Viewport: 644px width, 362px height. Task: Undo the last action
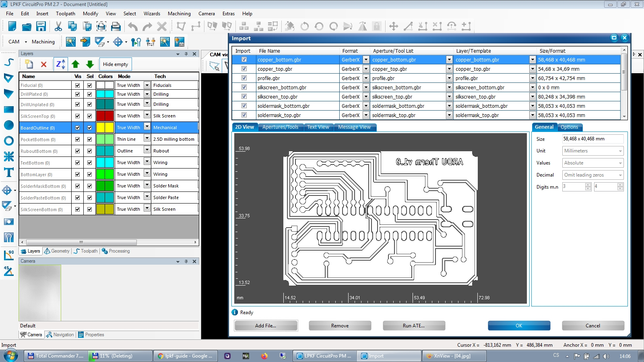tap(133, 27)
